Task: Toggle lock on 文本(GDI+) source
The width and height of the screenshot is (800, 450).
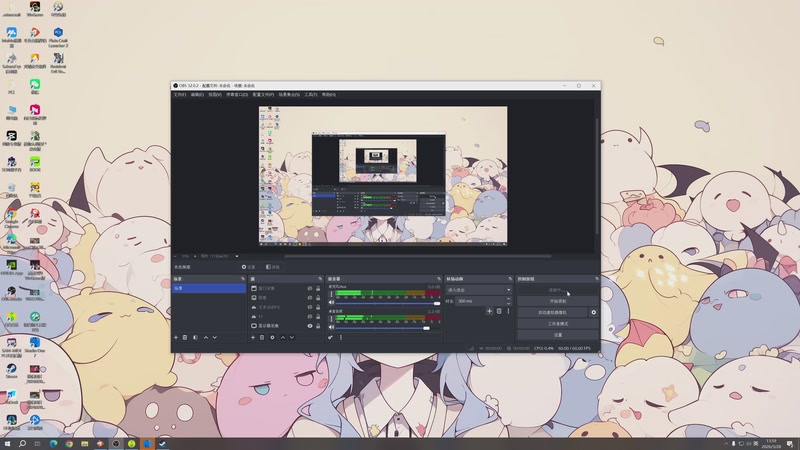Action: click(318, 307)
